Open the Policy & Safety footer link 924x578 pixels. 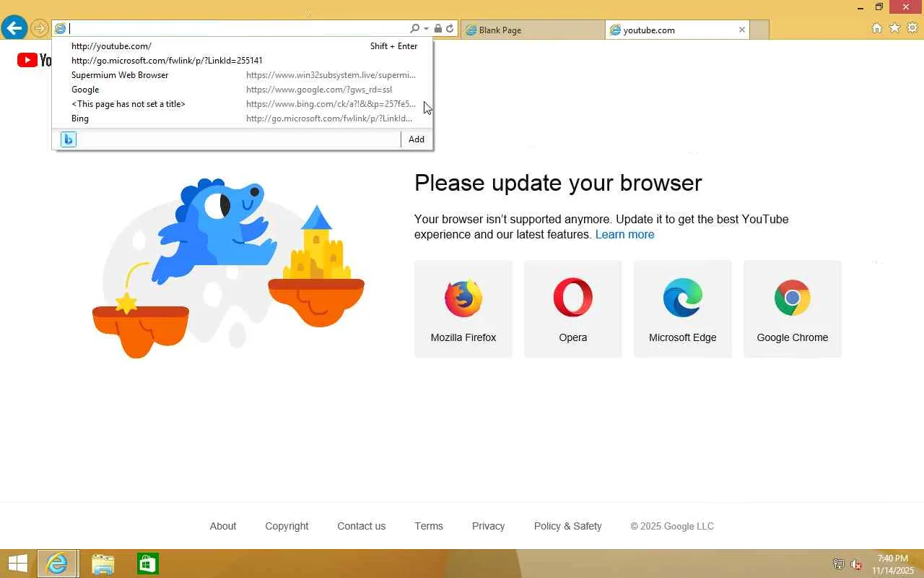pos(567,526)
